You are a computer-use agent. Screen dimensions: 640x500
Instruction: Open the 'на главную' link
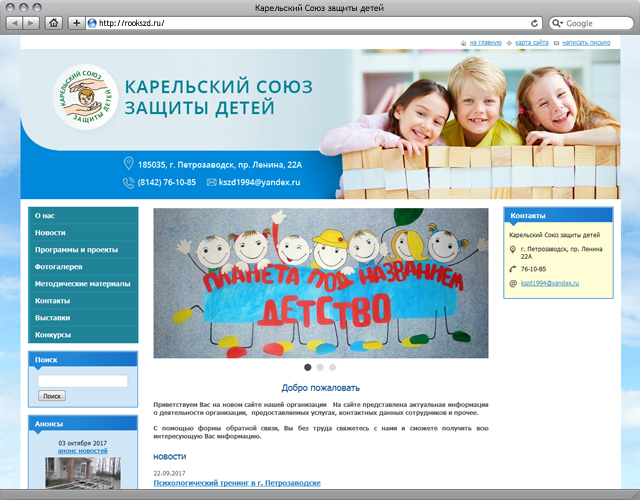tap(485, 42)
